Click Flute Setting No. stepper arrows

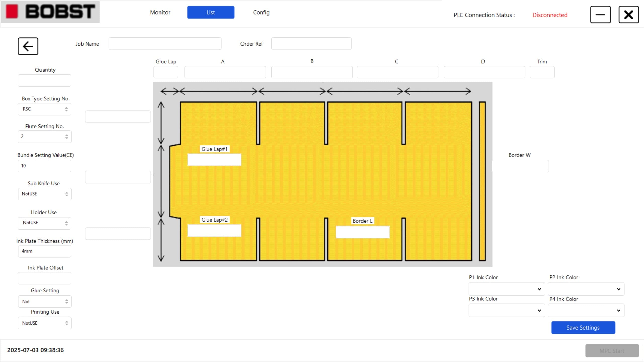click(67, 137)
